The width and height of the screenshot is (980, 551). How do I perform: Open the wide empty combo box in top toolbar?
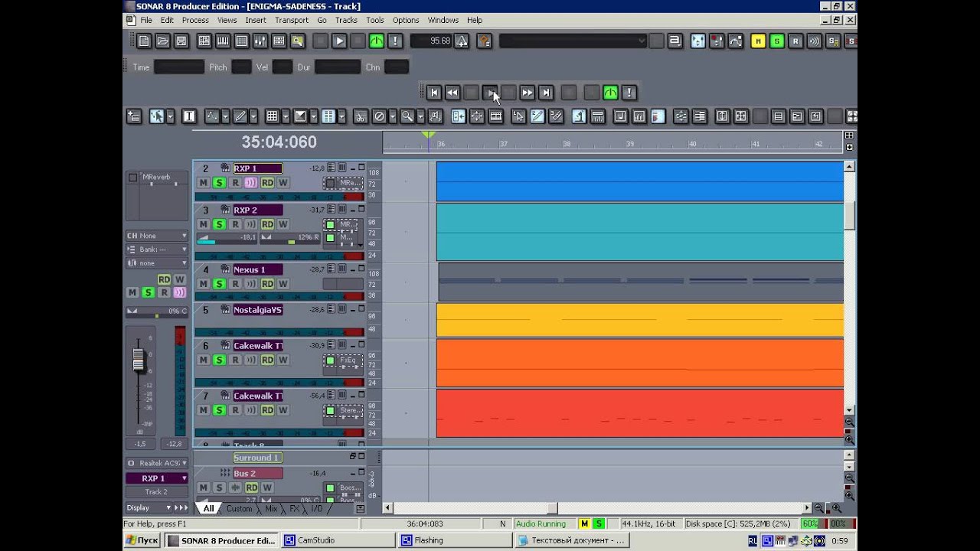click(573, 41)
